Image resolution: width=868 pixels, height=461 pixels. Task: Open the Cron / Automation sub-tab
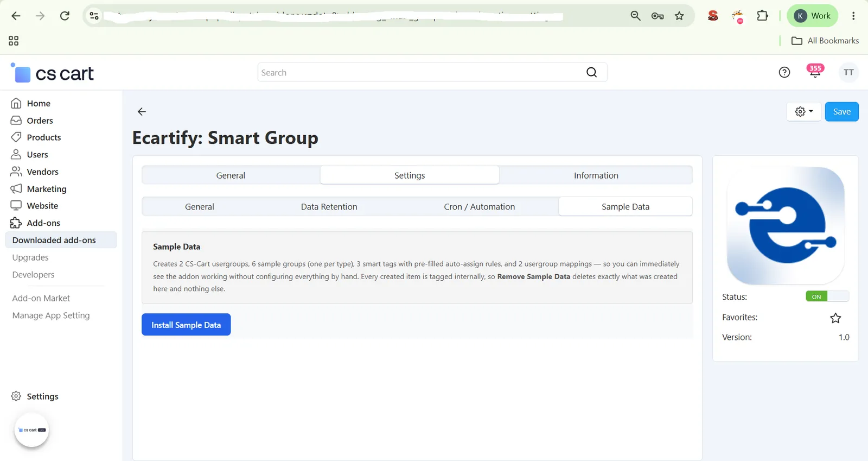[480, 207]
